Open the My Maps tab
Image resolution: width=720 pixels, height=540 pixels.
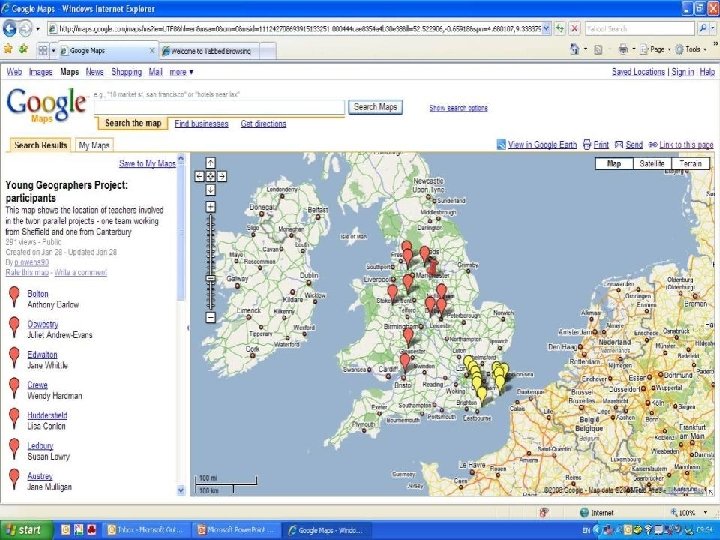pos(94,145)
